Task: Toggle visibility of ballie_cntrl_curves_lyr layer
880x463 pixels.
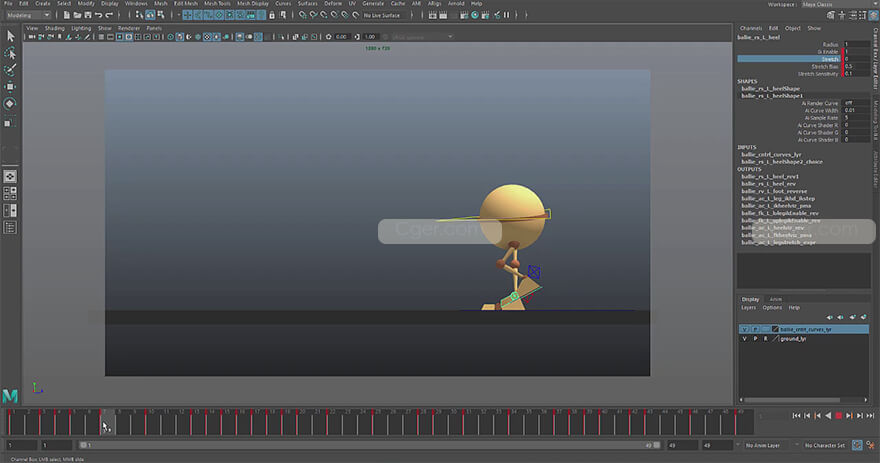Action: pos(743,329)
